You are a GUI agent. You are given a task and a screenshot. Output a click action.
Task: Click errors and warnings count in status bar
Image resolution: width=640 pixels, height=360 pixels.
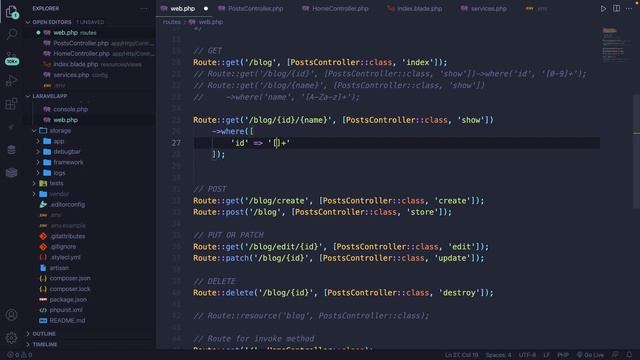tap(20, 355)
